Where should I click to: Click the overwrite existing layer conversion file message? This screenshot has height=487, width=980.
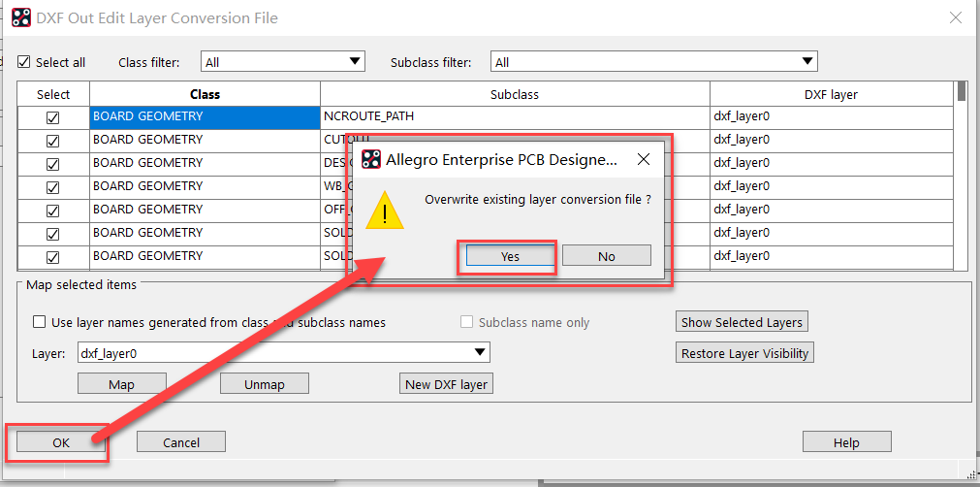[538, 200]
